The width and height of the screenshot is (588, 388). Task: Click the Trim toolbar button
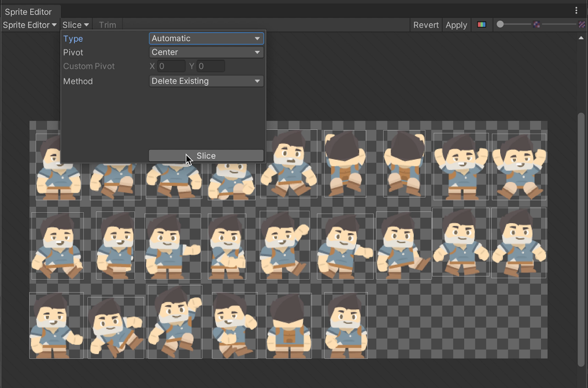108,25
